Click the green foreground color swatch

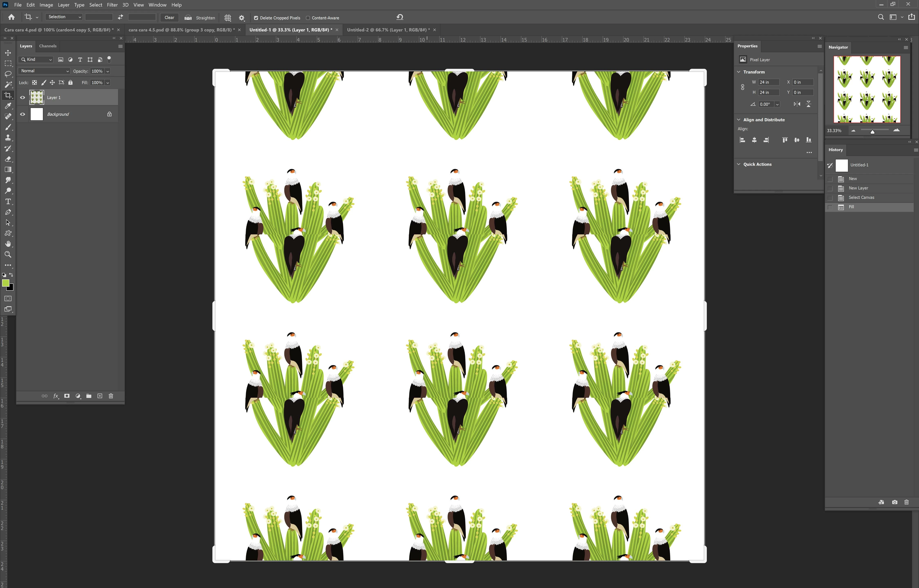[x=6, y=283]
